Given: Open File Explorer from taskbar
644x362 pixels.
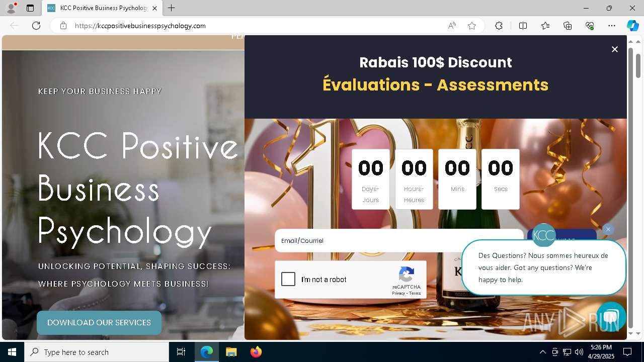Looking at the screenshot, I should (231, 352).
